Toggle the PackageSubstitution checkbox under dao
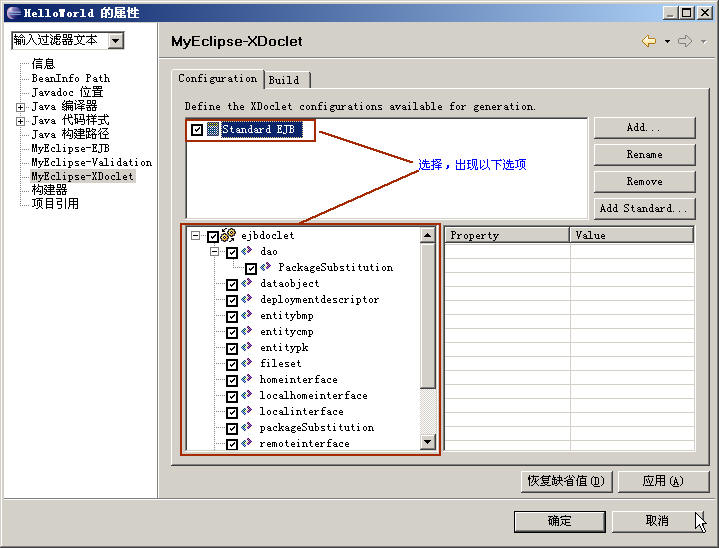719x548 pixels. 251,268
